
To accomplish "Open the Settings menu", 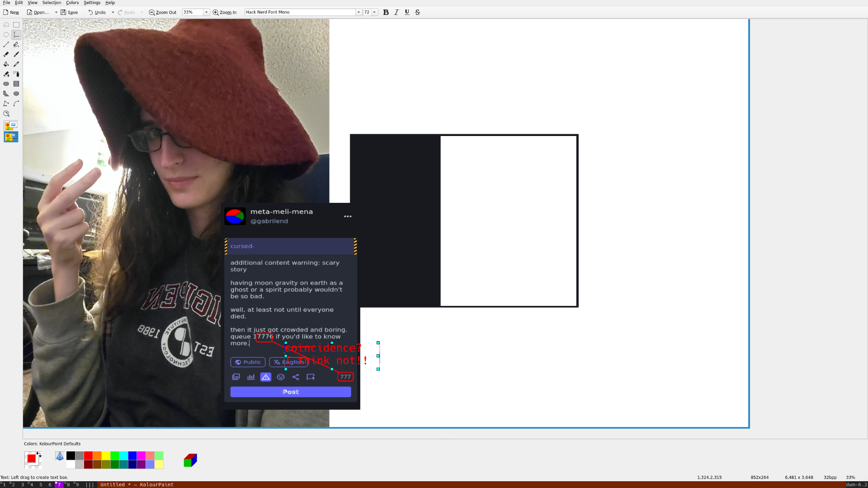I will [x=92, y=3].
